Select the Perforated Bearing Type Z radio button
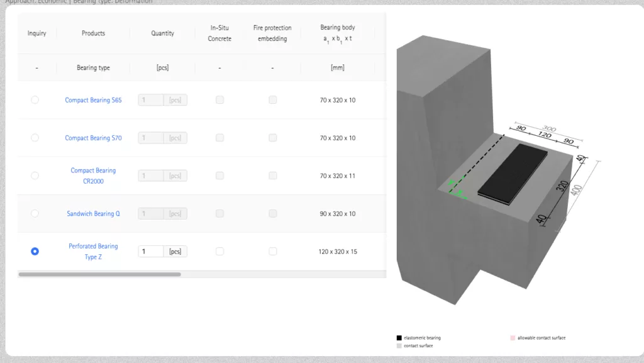The height and width of the screenshot is (363, 644). coord(35,251)
